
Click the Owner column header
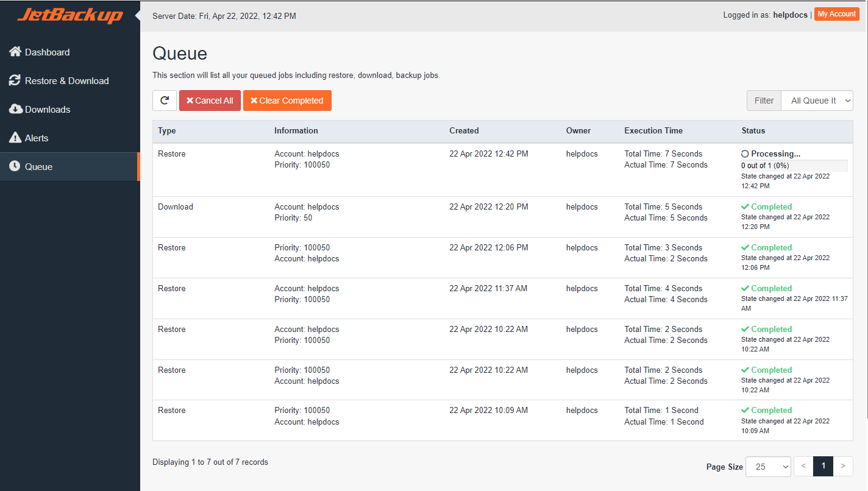pos(578,130)
